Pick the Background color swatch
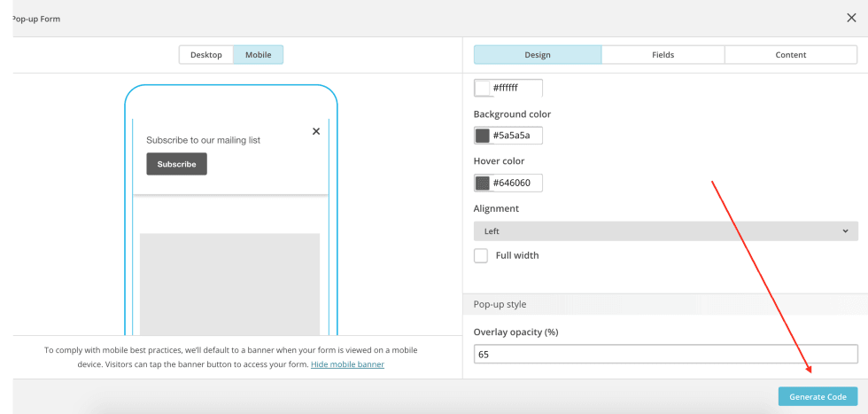 tap(483, 136)
